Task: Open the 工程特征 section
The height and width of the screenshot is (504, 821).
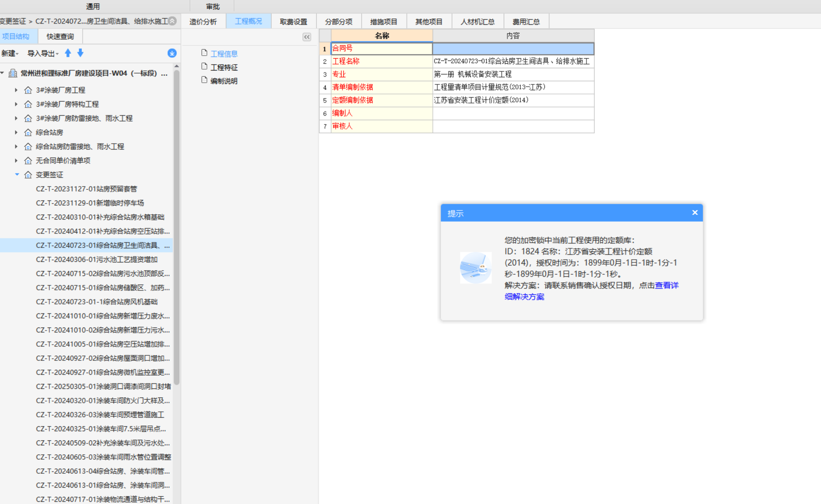Action: click(x=224, y=67)
